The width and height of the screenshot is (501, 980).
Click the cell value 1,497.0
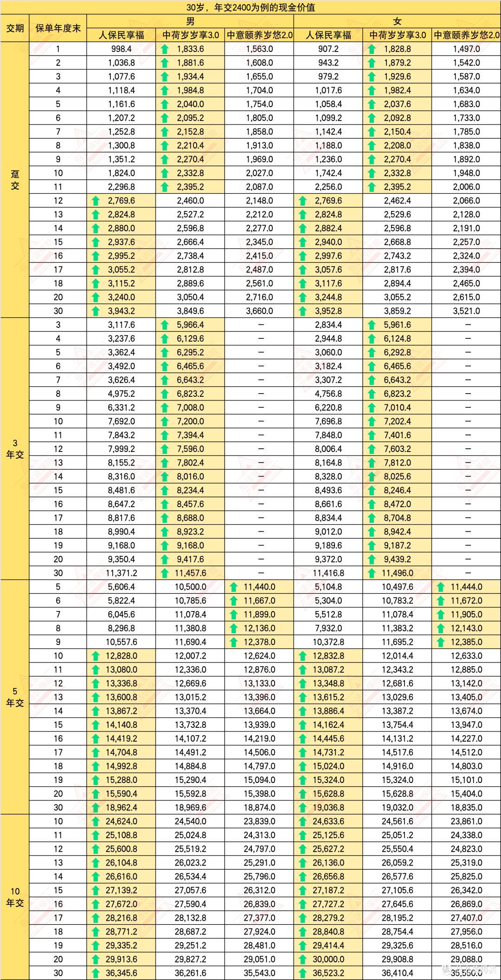467,49
